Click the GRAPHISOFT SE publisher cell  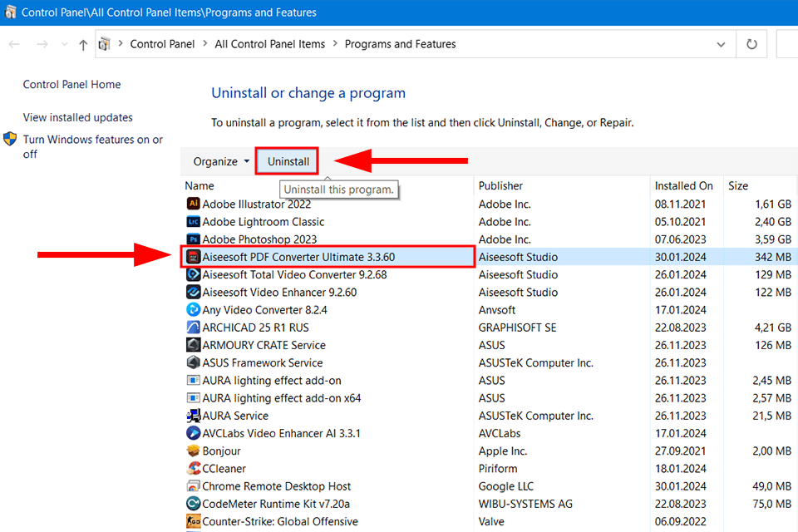(517, 328)
